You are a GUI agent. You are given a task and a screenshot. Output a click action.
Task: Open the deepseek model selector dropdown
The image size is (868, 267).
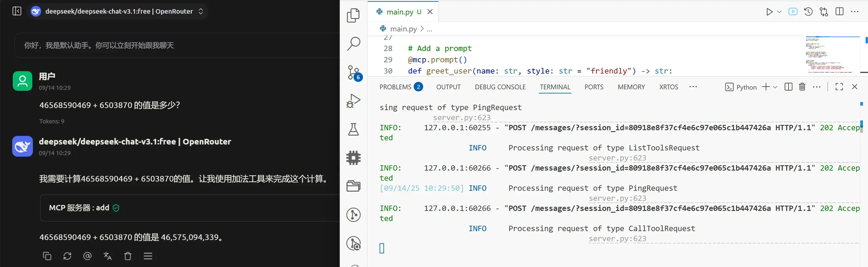click(x=117, y=12)
